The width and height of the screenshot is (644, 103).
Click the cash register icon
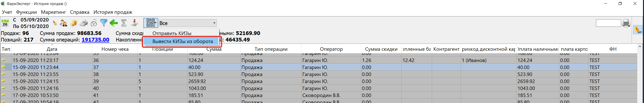coord(84,23)
